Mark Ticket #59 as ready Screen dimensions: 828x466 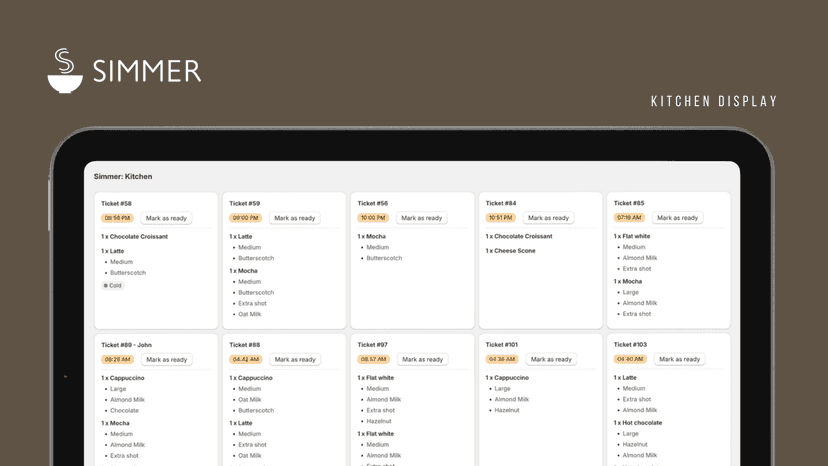tap(295, 218)
